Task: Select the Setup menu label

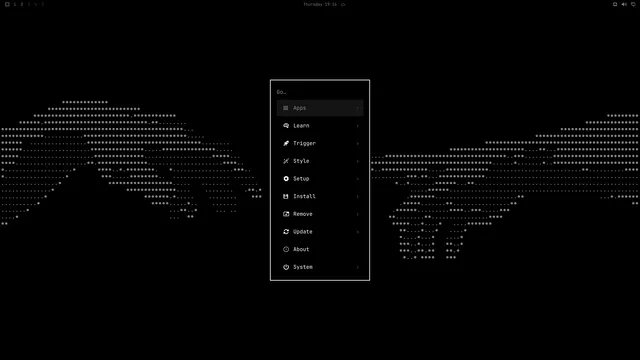Action: 301,179
